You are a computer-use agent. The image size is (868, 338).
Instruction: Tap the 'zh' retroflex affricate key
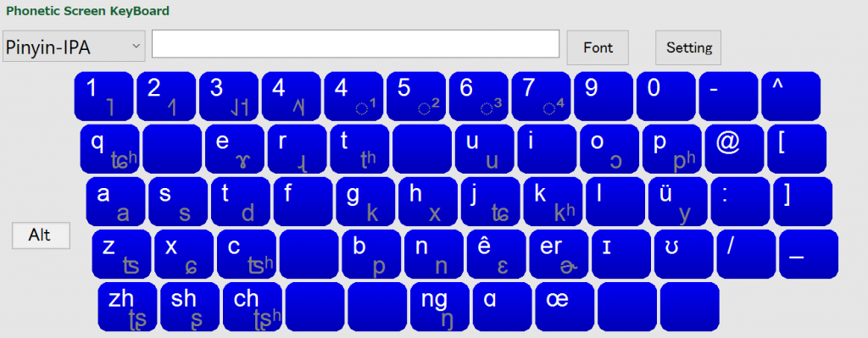pos(127,307)
